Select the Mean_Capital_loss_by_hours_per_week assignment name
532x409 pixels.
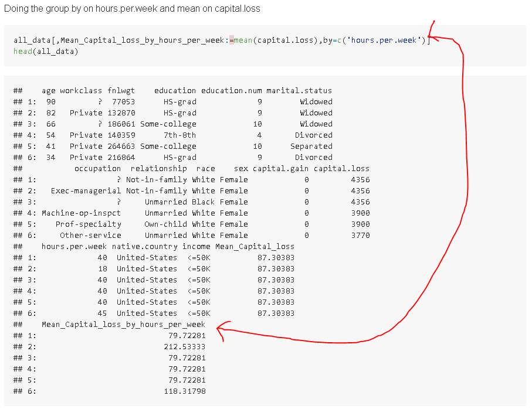pyautogui.click(x=148, y=40)
